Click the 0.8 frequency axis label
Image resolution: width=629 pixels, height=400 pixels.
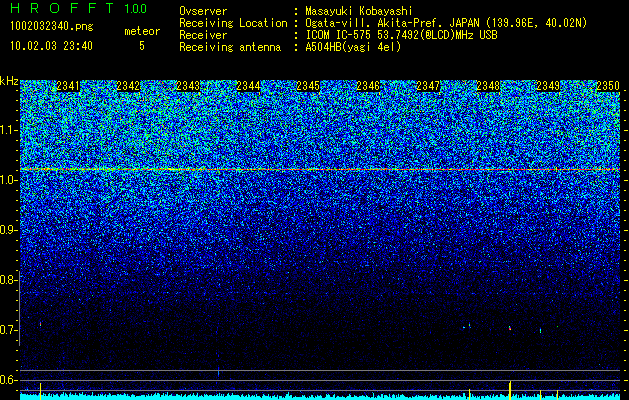(8, 280)
